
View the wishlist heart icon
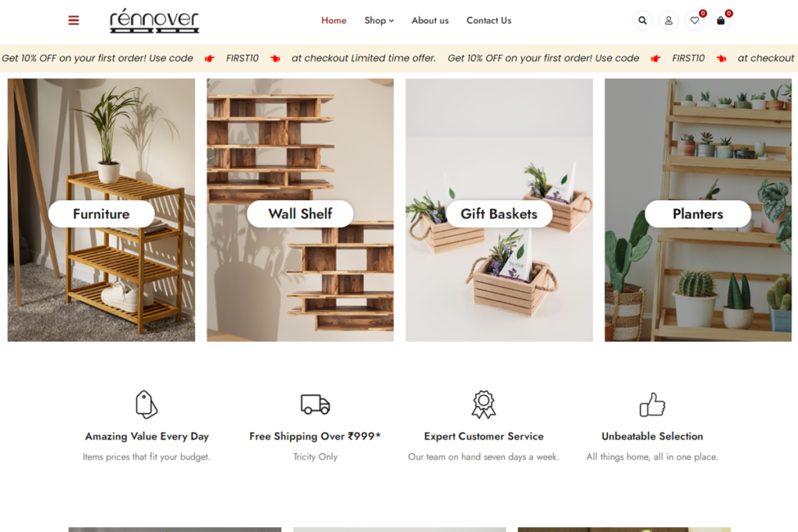coord(694,20)
